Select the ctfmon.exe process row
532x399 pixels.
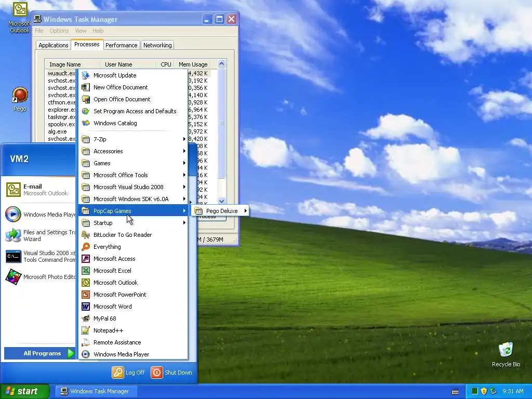pyautogui.click(x=61, y=102)
